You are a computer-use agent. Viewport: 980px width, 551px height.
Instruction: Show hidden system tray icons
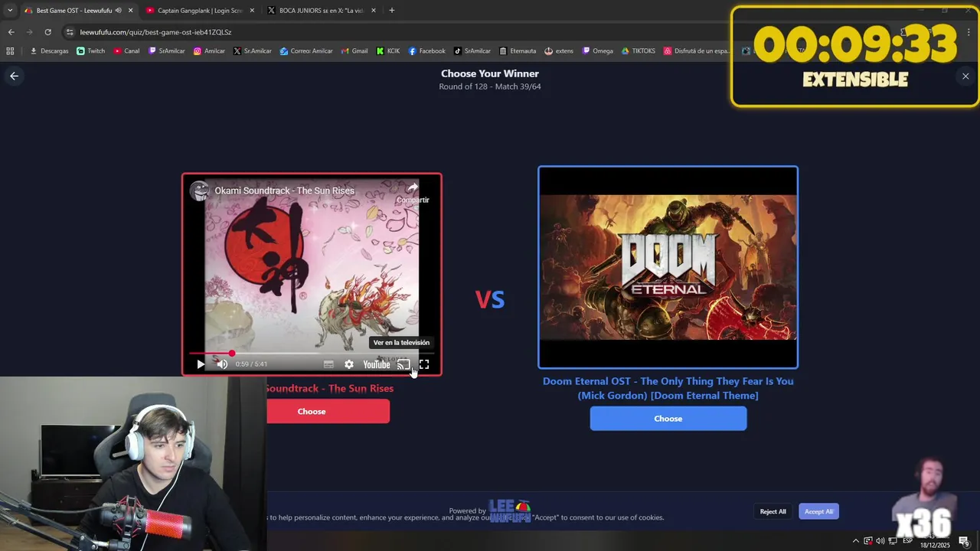(856, 541)
